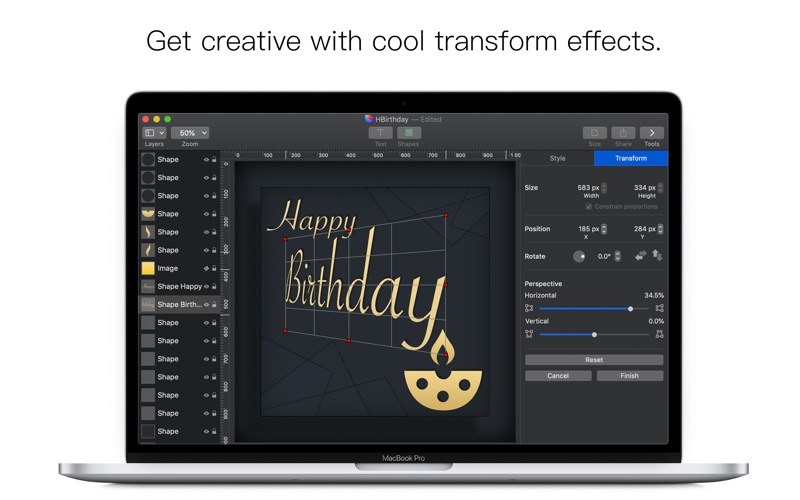Adjust the Height stepper arrows
The width and height of the screenshot is (800, 500).
point(660,188)
